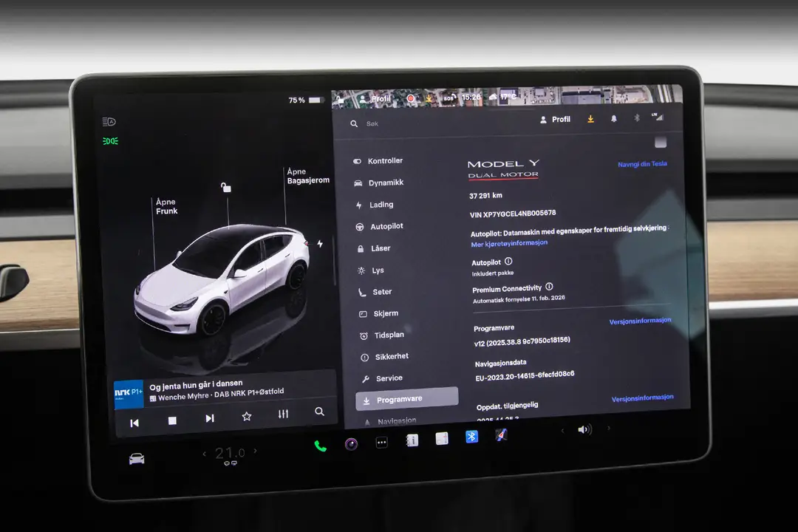Viewport: 798px width, 532px height.
Task: Tap the VIN XP7YGCEL4NB005678 text
Action: (513, 214)
